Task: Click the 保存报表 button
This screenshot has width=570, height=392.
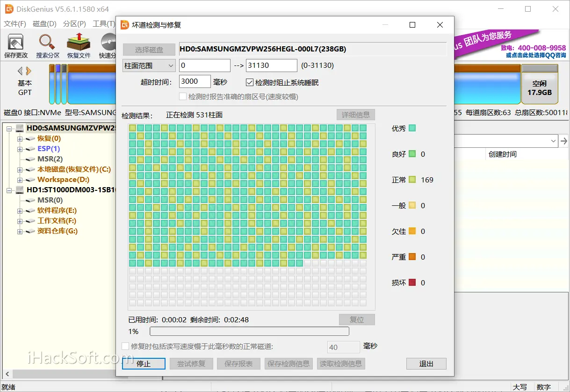Action: click(x=238, y=363)
